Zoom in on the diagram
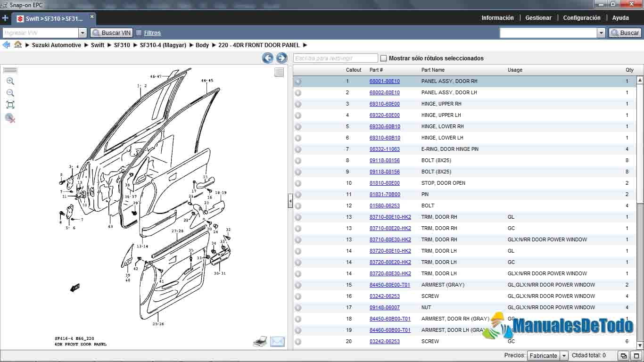644x362 pixels. click(x=10, y=81)
